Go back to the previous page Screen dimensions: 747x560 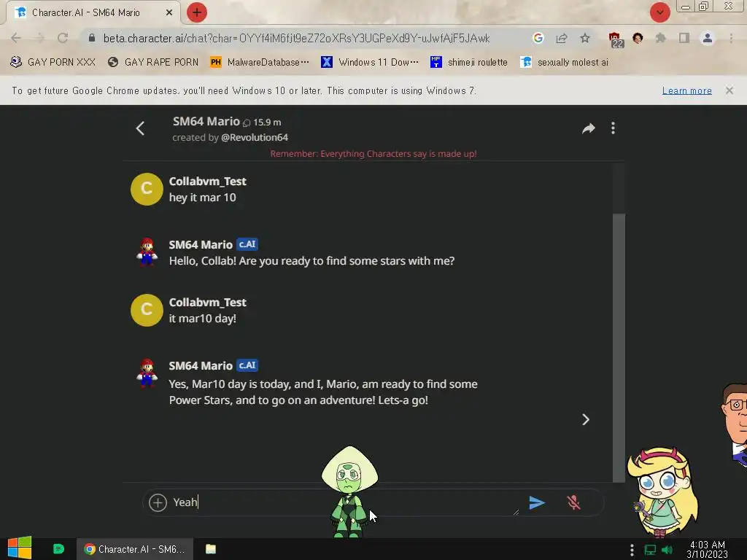(16, 38)
